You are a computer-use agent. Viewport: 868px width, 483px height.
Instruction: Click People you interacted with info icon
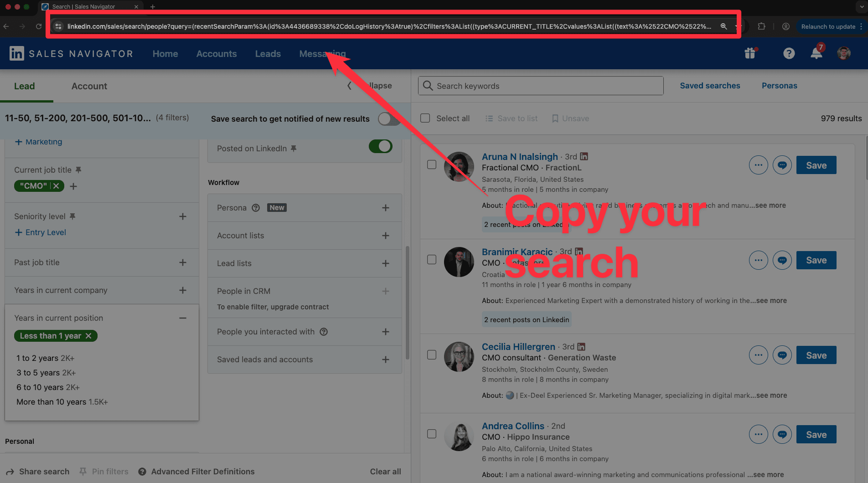[x=324, y=332]
